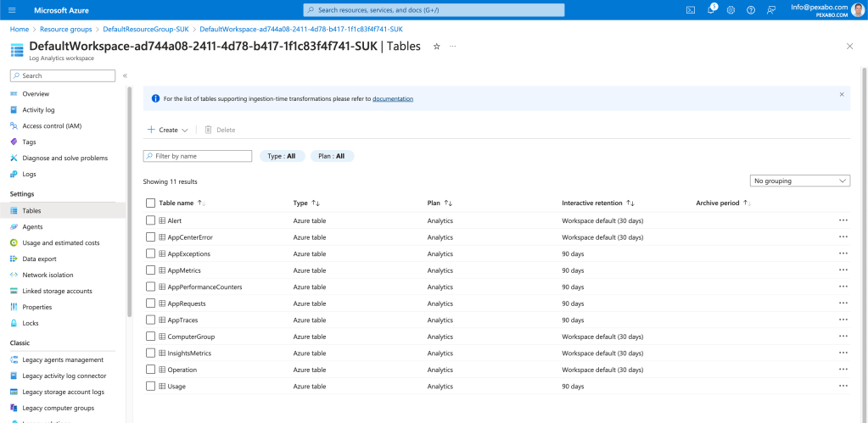
Task: Click the sidebar vertical scrollbar
Action: click(130, 201)
